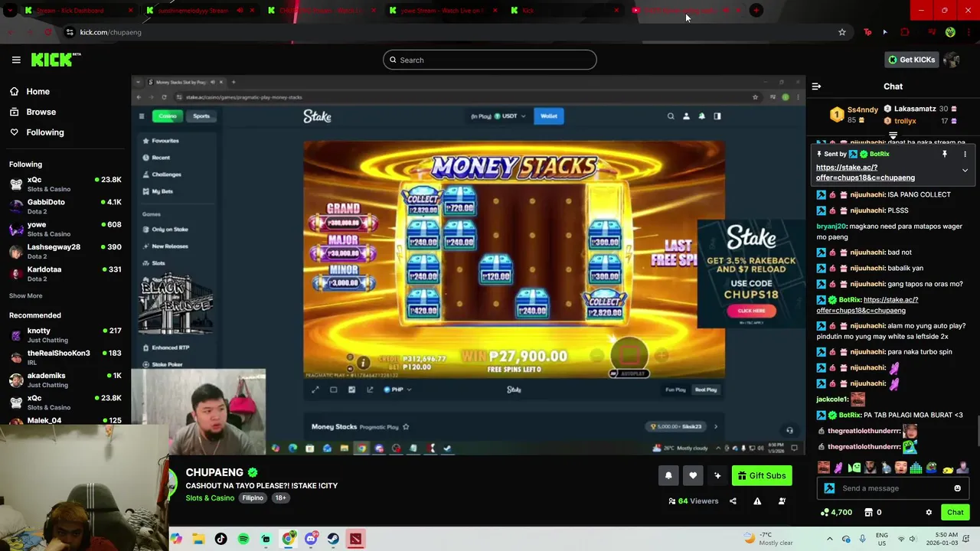Click the microphone icon in system tray
This screenshot has height=551, width=980.
pyautogui.click(x=863, y=539)
